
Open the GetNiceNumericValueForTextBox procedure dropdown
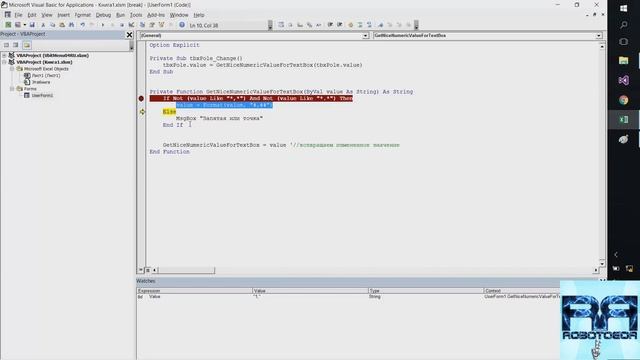[599, 36]
